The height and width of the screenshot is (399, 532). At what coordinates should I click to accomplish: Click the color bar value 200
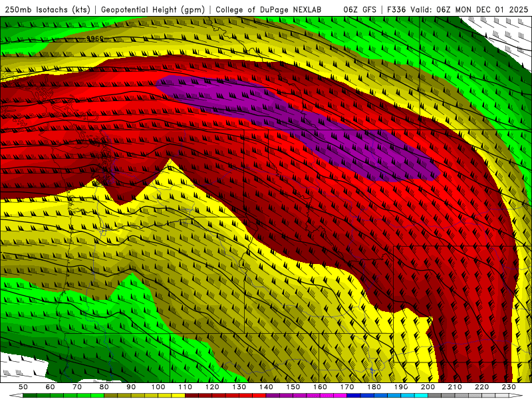[428, 387]
